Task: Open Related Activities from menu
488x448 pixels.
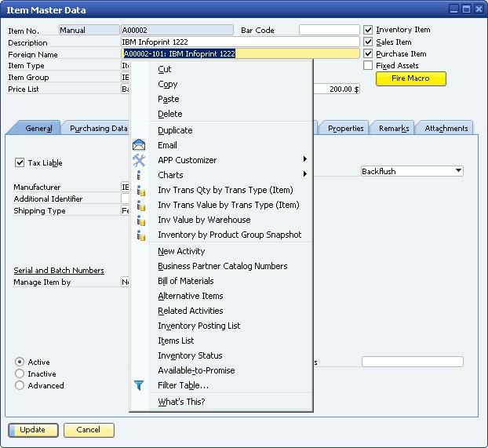Action: tap(190, 311)
